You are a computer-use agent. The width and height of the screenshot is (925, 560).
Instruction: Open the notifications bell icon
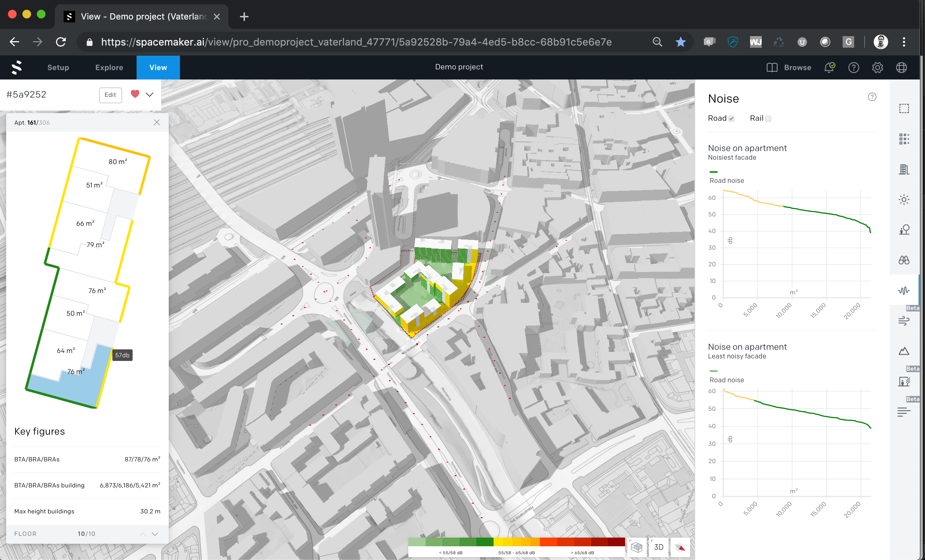[x=829, y=68]
